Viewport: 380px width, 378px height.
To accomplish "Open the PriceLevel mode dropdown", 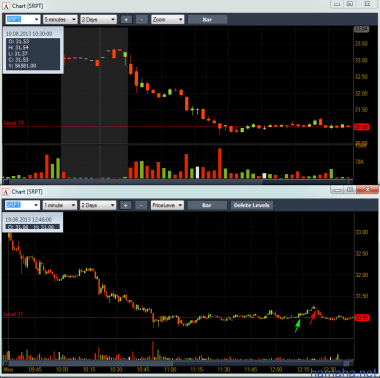I will point(167,205).
